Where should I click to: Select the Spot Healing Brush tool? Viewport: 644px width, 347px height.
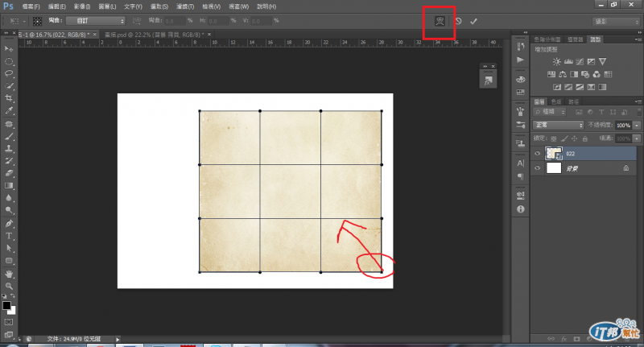click(x=9, y=124)
